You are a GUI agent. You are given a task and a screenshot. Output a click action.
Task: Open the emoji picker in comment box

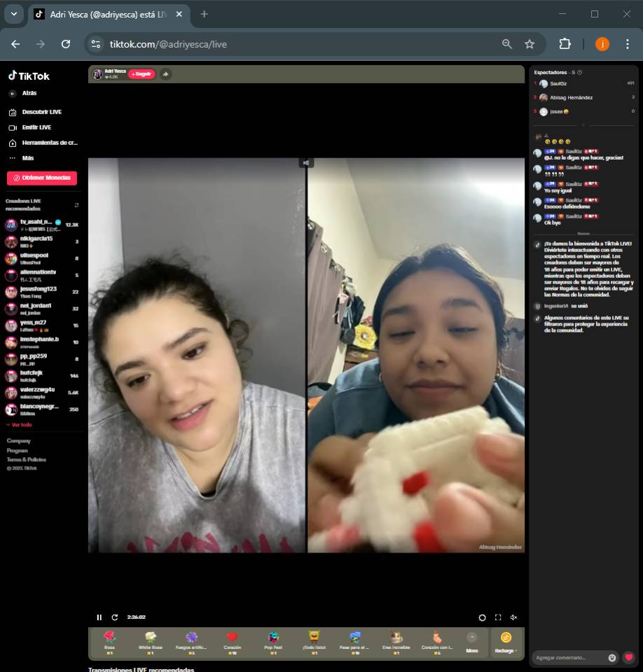point(612,657)
